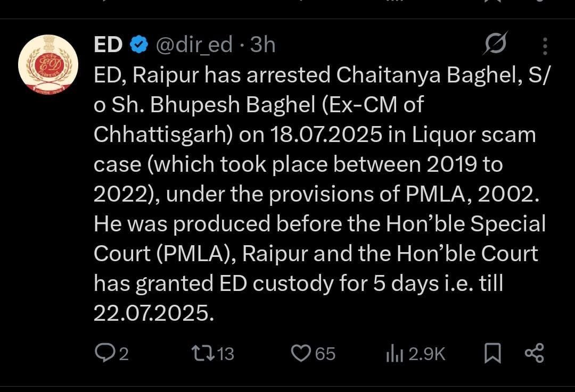
Task: Click the like count 65
Action: tap(325, 354)
